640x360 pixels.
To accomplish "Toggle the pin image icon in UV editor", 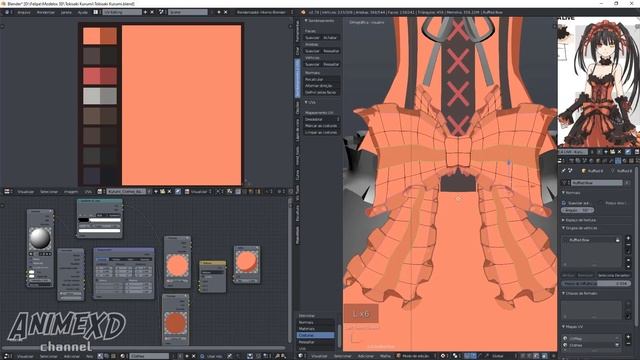I will (178, 191).
